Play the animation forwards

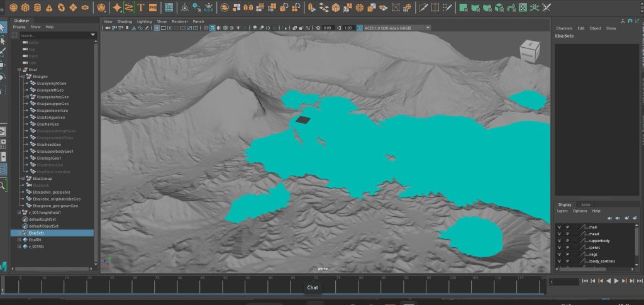616,281
